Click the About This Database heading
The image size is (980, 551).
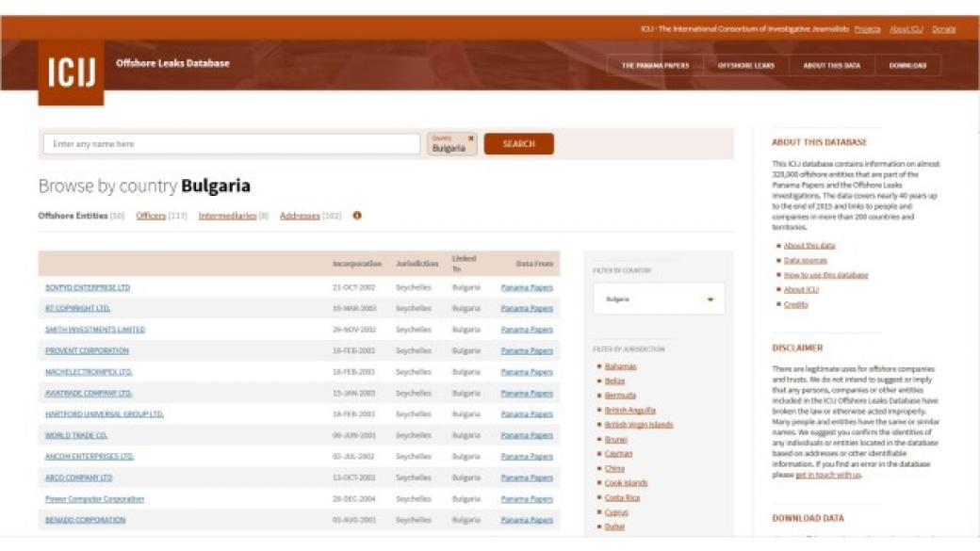pos(819,142)
